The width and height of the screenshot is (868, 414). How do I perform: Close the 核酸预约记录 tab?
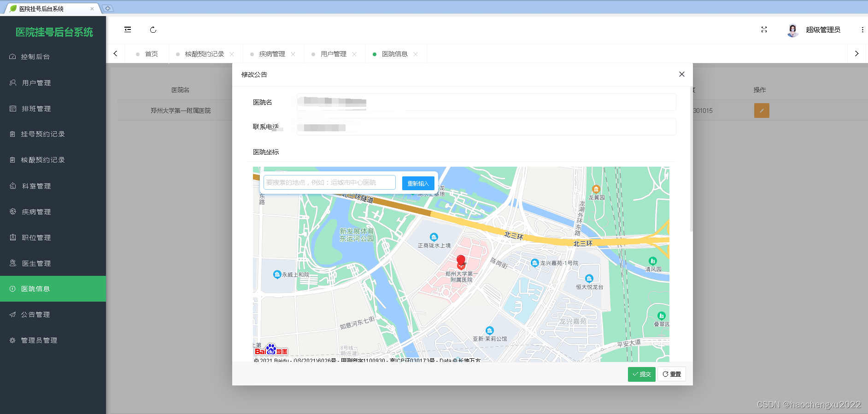pyautogui.click(x=232, y=54)
